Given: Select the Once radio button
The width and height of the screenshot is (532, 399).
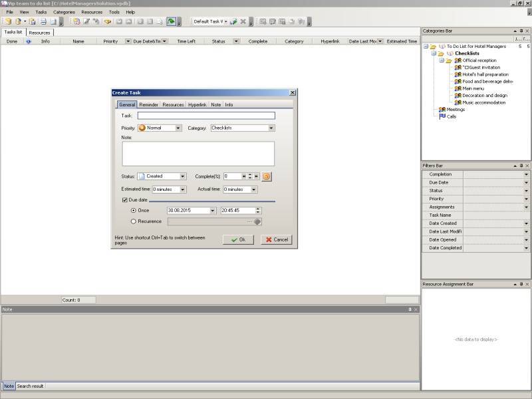Looking at the screenshot, I should [x=134, y=210].
